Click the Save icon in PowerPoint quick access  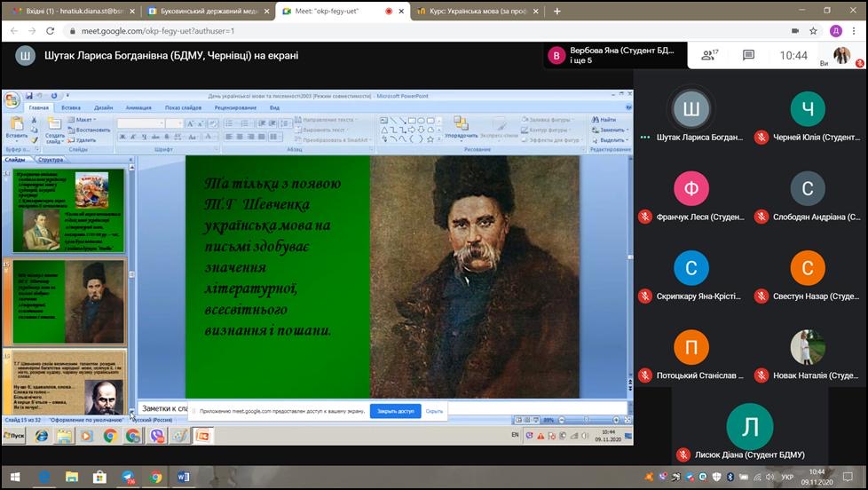[x=28, y=96]
